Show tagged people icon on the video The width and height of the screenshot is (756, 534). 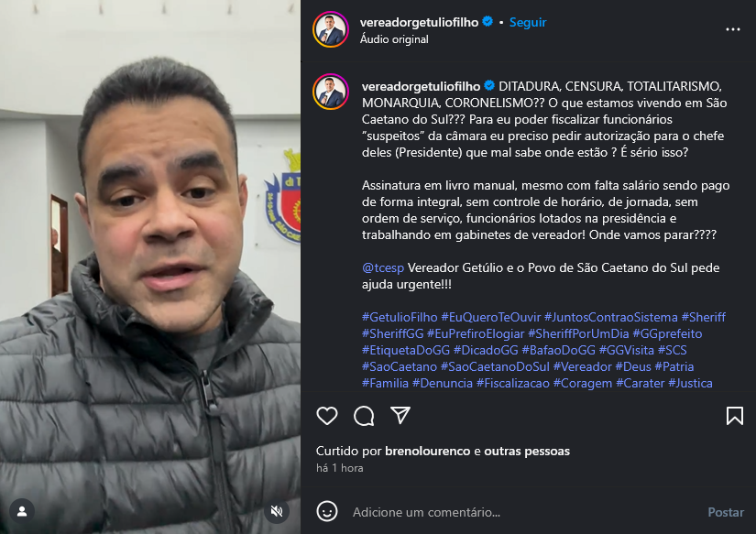coord(22,511)
